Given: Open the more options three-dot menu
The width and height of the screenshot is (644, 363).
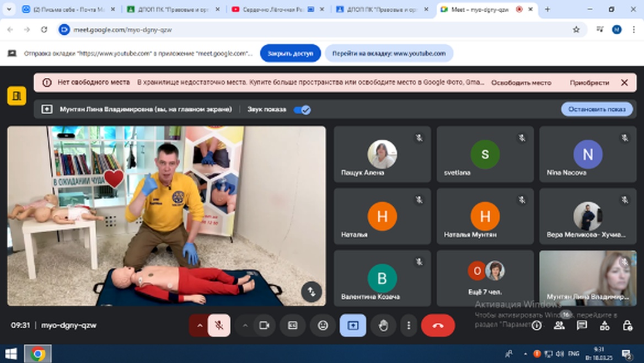Looking at the screenshot, I should (x=409, y=325).
